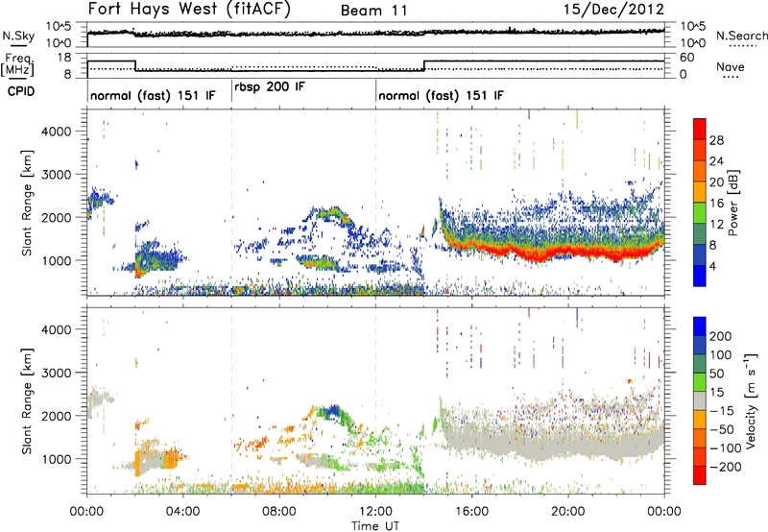Click the red high-power echo band near 20:00
Viewport: 768px width, 532px height.
pyautogui.click(x=568, y=251)
